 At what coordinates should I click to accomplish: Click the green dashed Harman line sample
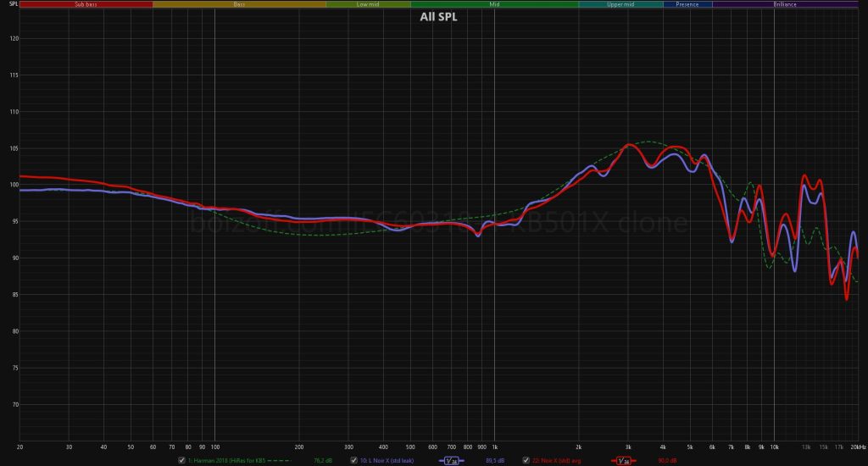[279, 460]
